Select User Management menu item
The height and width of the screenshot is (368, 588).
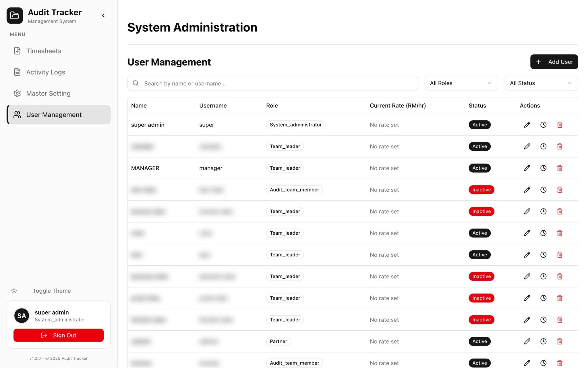click(x=59, y=114)
